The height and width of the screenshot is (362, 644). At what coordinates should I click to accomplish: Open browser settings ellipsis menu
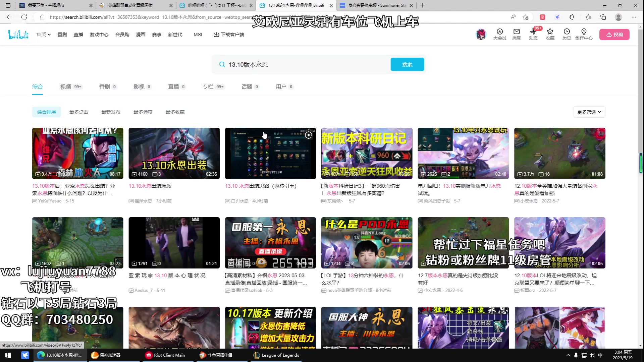click(x=634, y=17)
